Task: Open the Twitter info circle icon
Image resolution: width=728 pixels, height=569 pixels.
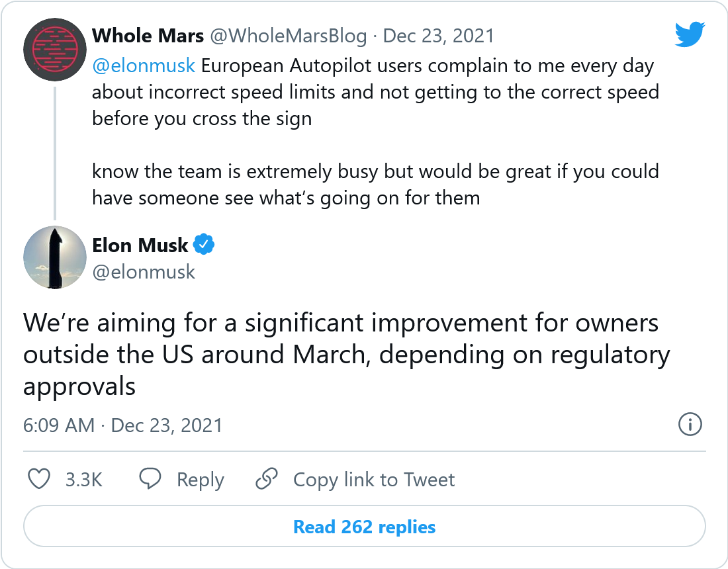Action: [690, 424]
